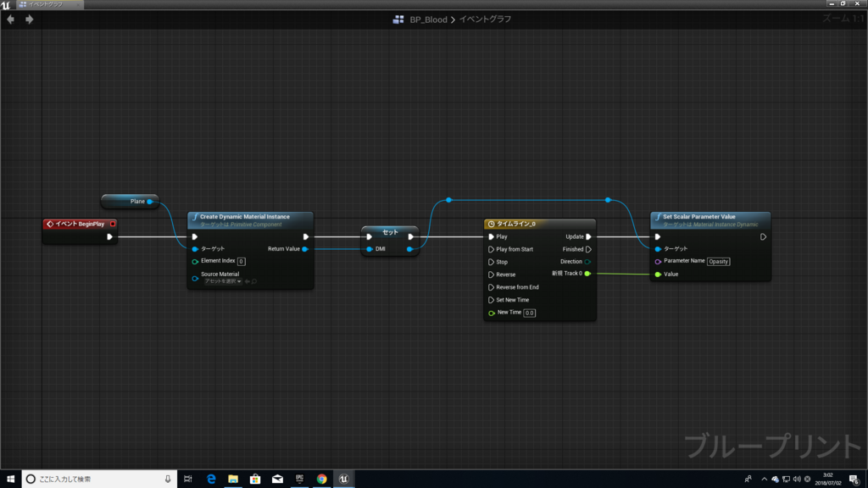This screenshot has width=868, height=488.
Task: Click the Create Dynamic Material Instance exec output pin
Action: click(305, 237)
